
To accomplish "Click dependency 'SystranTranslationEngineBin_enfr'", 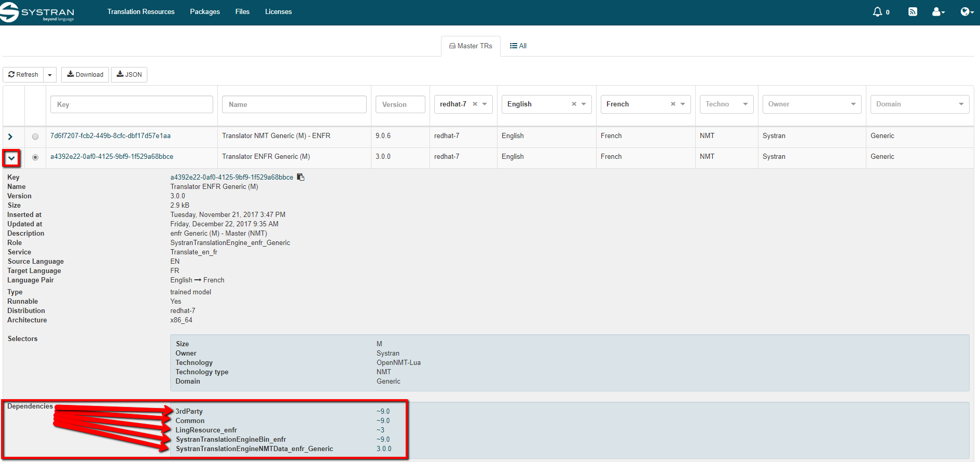I will pos(231,439).
